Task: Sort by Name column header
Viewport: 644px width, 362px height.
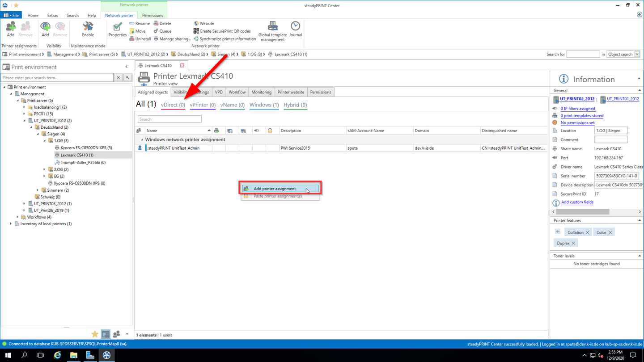Action: [x=178, y=130]
